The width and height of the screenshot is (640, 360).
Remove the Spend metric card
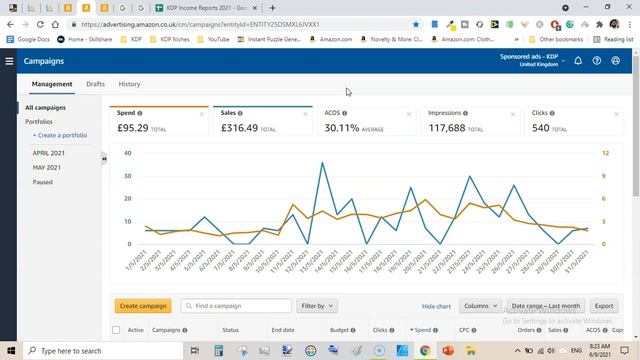(202, 114)
